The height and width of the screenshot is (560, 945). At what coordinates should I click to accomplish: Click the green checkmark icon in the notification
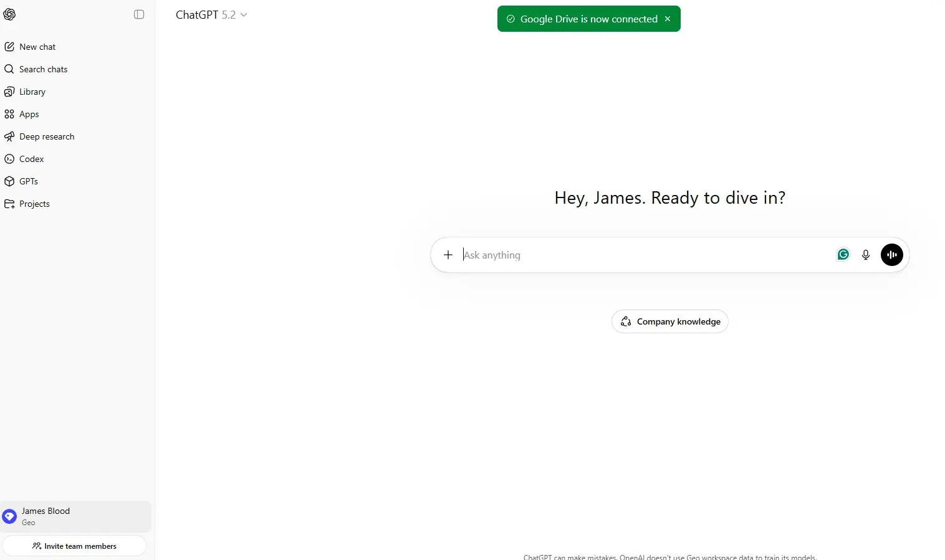coord(511,19)
